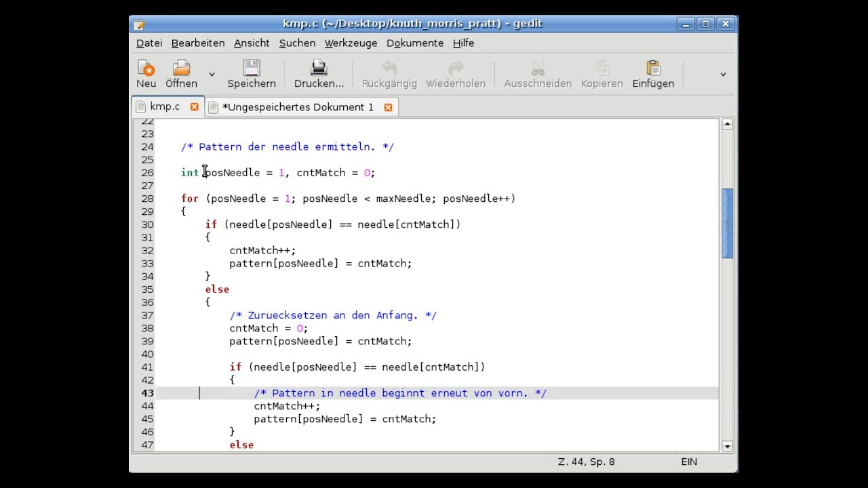The image size is (868, 488).
Task: Close the gedit window
Action: point(725,24)
